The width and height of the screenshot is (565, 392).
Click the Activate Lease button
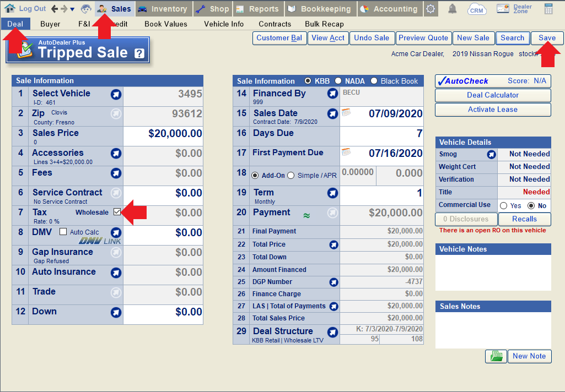click(x=493, y=110)
